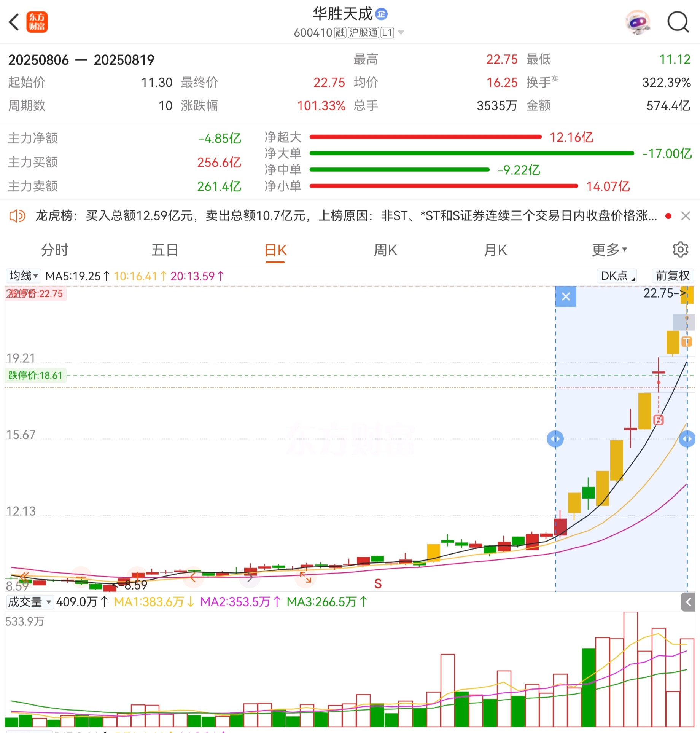This screenshot has width=700, height=733.
Task: Select the 日K tab
Action: 275,250
